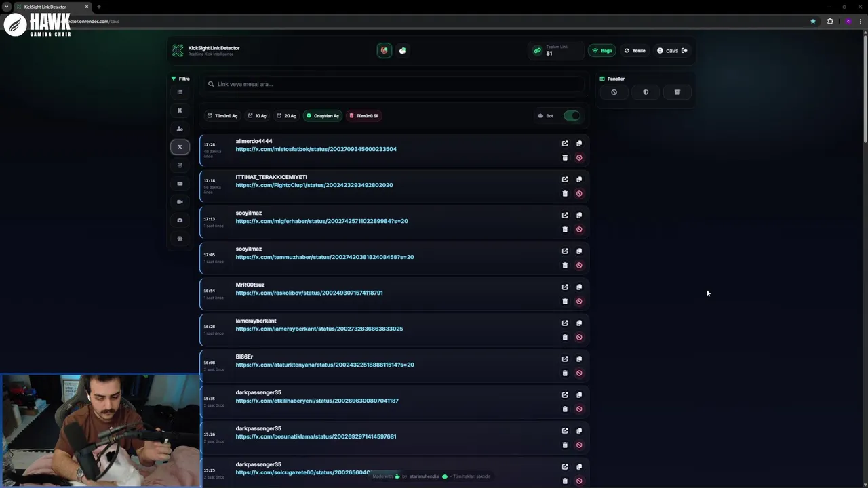Select the user filter icon in sidebar
This screenshot has height=488, width=868.
180,129
